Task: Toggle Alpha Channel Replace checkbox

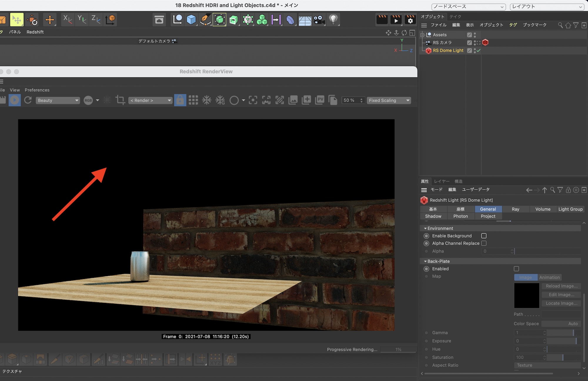Action: click(484, 243)
